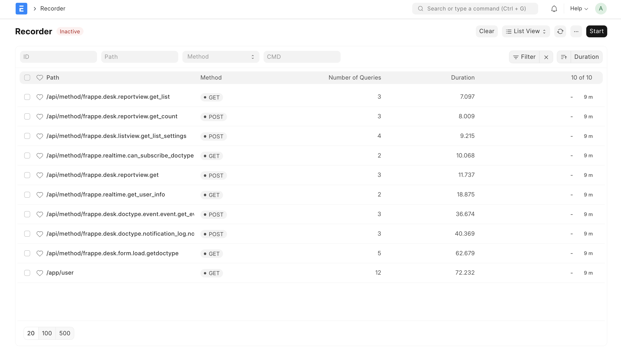621x364 pixels.
Task: Switch page size to 100
Action: click(47, 333)
